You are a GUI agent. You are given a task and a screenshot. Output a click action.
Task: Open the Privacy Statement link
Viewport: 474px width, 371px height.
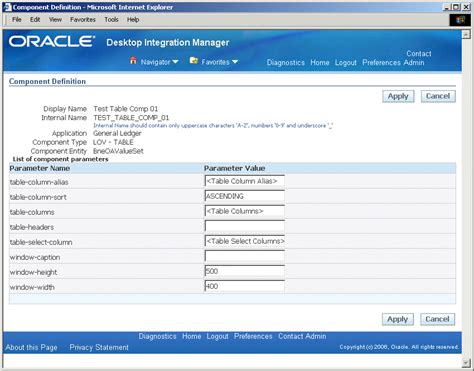[99, 347]
